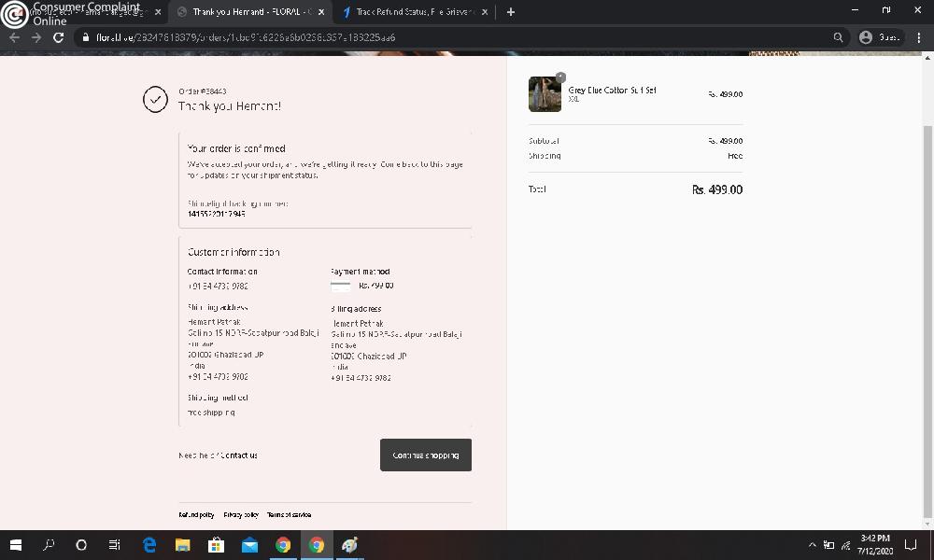Screen dimensions: 934x560
Task: Open the Terms of service link
Action: (x=289, y=515)
